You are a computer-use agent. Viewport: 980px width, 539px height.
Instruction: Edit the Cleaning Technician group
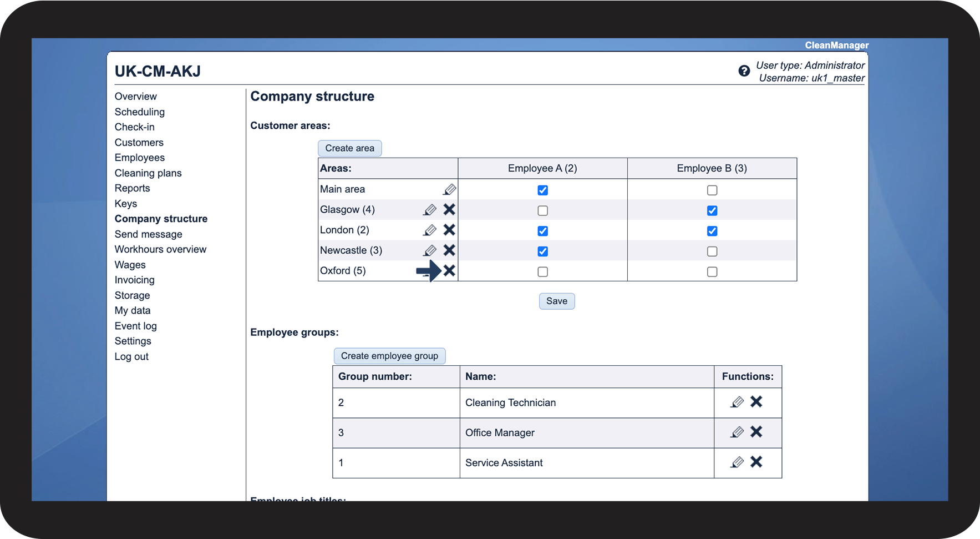737,402
